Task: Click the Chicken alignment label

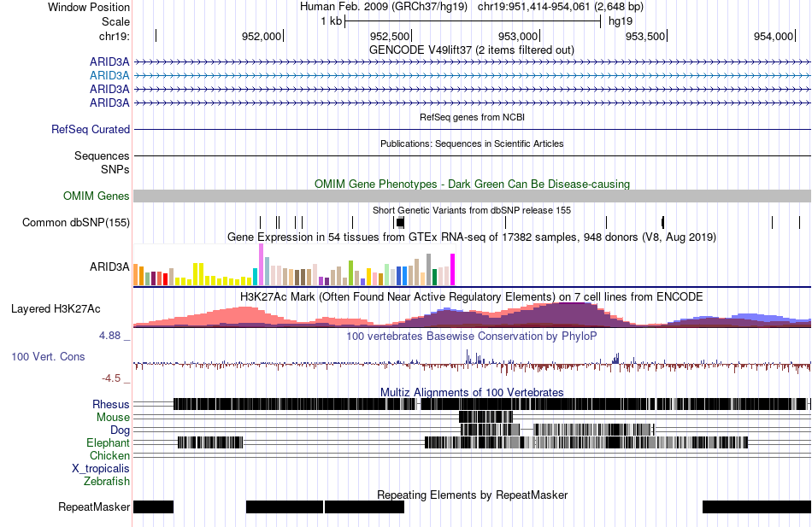Action: coord(109,455)
